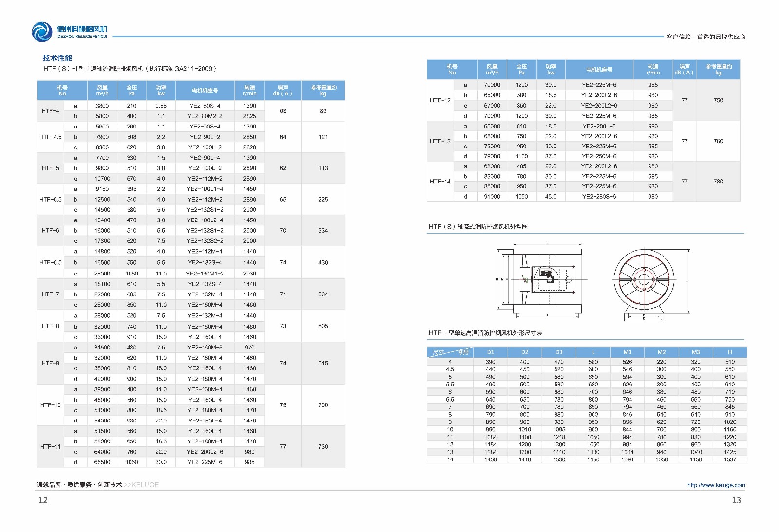Viewport: 779px width, 532px height.
Task: Click the HTF-5.5 model row label
Action: point(50,199)
